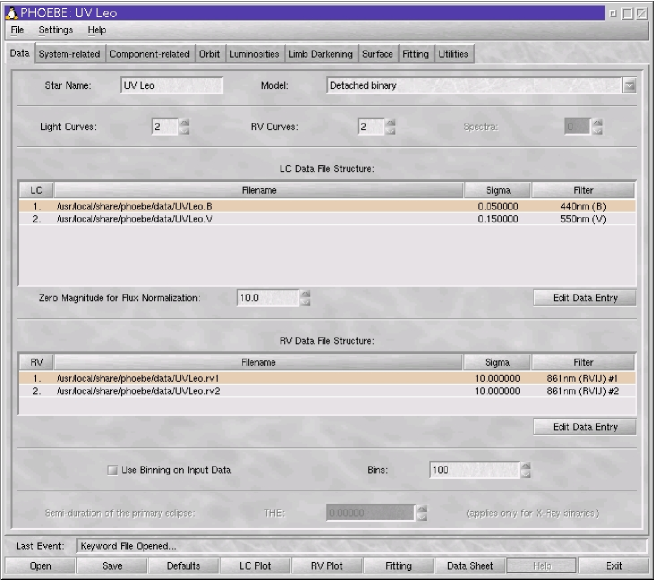Click the penguin icon in the title bar
The height and width of the screenshot is (580, 654).
[10, 12]
